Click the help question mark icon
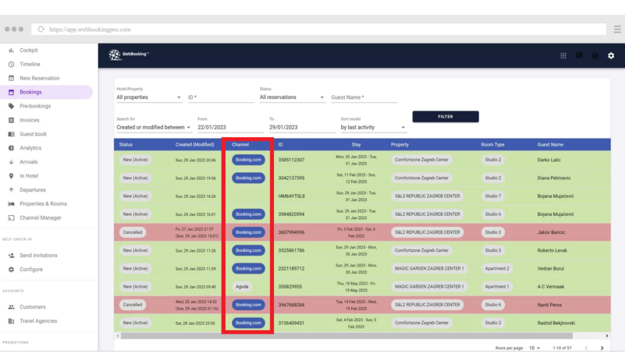625x364 pixels. 595,55
